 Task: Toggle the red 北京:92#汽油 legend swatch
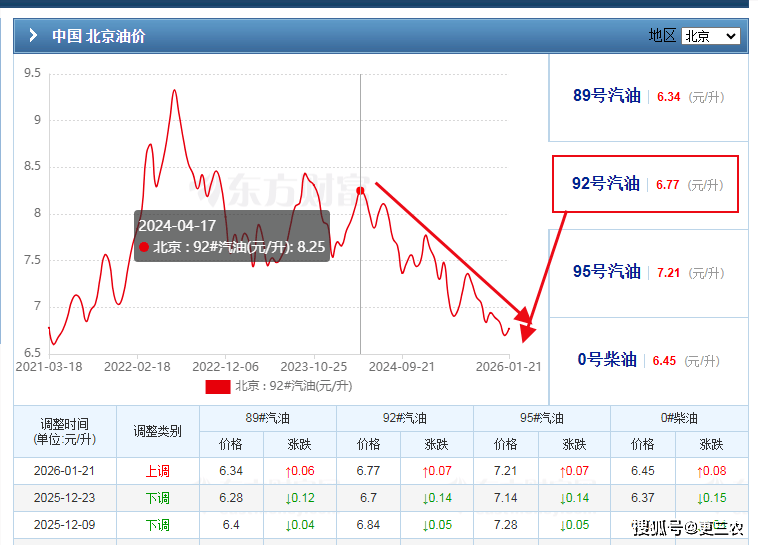pyautogui.click(x=218, y=386)
